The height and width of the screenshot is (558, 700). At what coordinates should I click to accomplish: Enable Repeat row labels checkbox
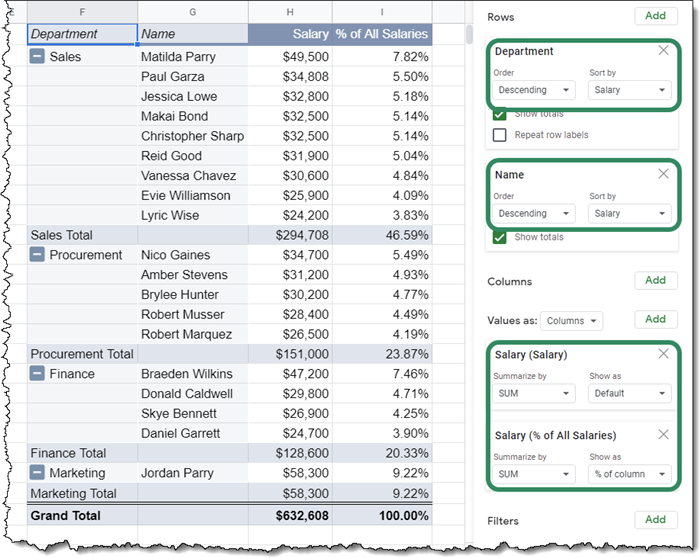(x=500, y=135)
